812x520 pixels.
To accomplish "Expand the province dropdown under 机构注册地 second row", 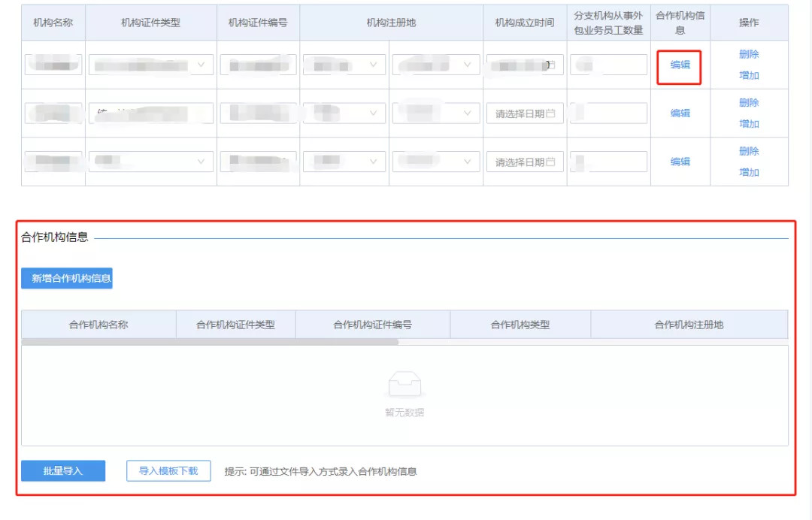I will 374,113.
